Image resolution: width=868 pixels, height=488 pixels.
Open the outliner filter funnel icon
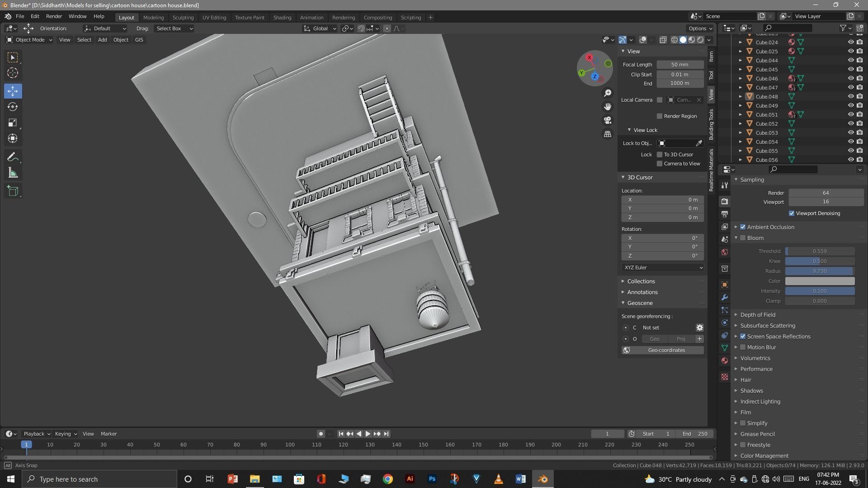(843, 28)
